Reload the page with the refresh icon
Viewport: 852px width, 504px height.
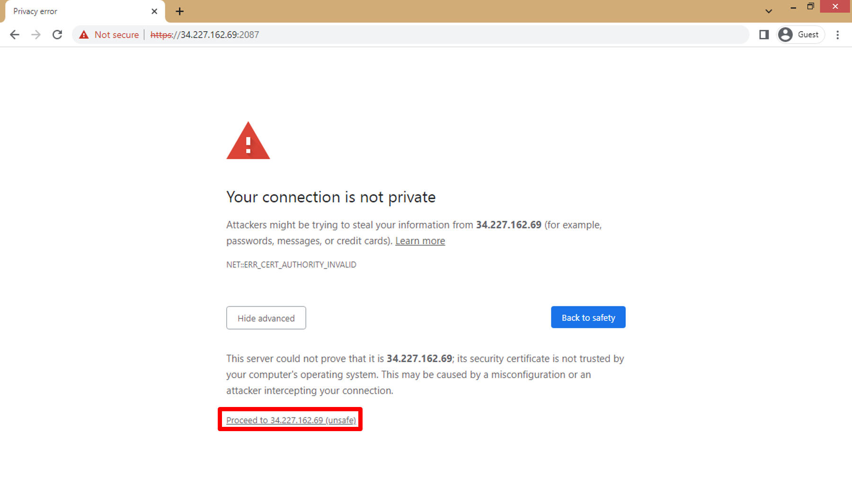click(57, 35)
